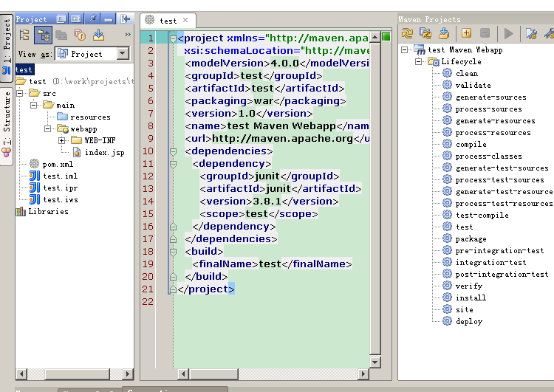The image size is (554, 392).
Task: Collapse the test Maven Webapp node
Action: pos(405,50)
